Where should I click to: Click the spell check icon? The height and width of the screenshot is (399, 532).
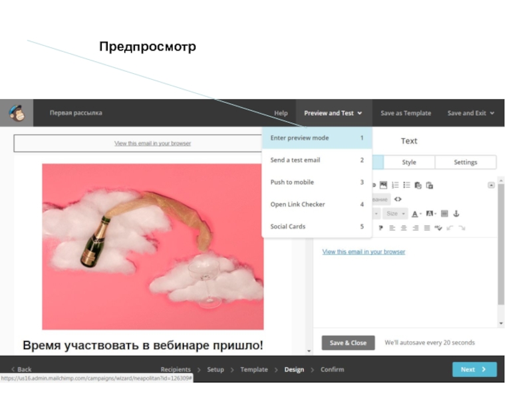pyautogui.click(x=438, y=228)
